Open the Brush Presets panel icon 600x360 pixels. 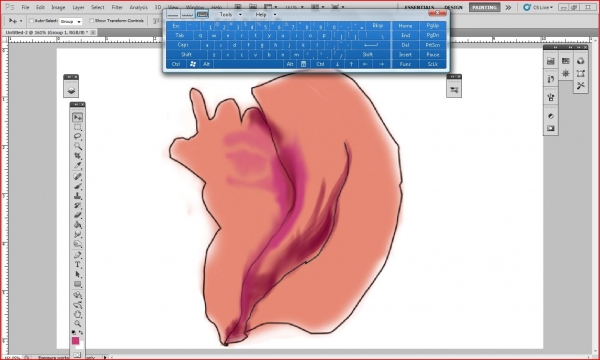454,90
